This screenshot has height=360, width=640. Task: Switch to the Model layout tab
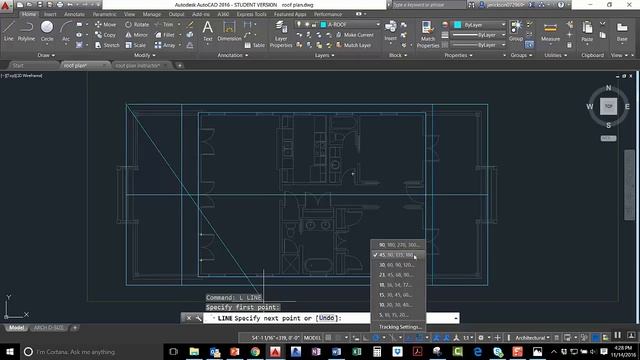click(x=16, y=328)
